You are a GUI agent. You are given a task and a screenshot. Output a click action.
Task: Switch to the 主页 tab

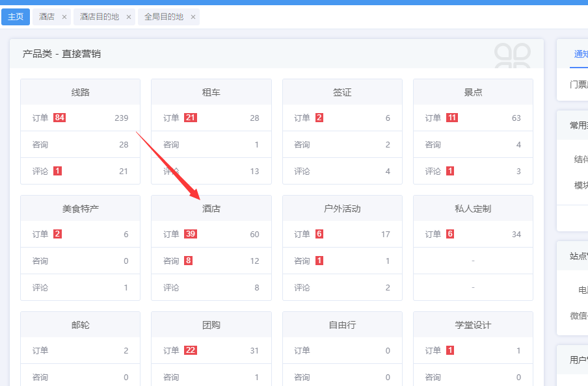pyautogui.click(x=16, y=17)
